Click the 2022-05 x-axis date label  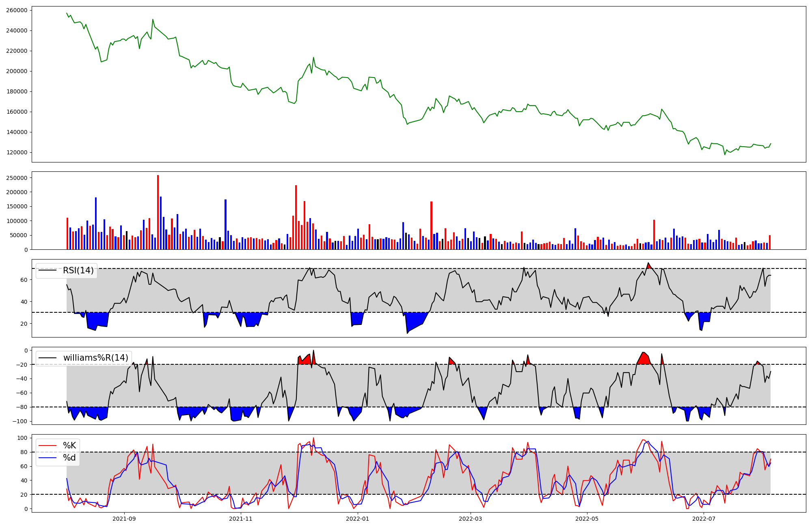[587, 519]
